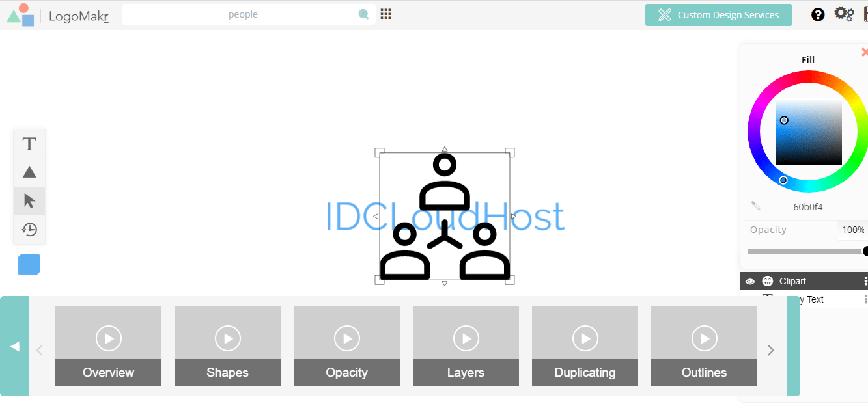Open the help question mark icon

pos(818,15)
